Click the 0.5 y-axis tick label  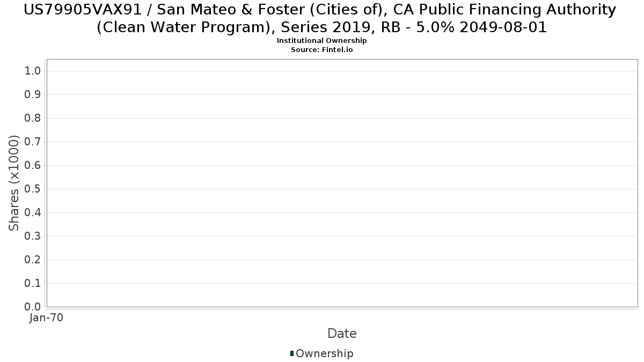click(x=33, y=189)
